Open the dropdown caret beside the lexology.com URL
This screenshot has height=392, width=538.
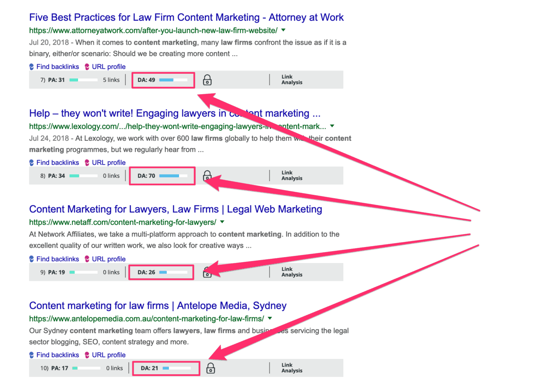(332, 126)
